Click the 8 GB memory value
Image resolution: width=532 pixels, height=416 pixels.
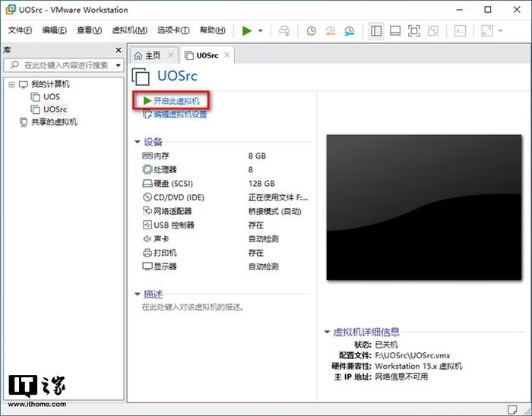[x=257, y=156]
